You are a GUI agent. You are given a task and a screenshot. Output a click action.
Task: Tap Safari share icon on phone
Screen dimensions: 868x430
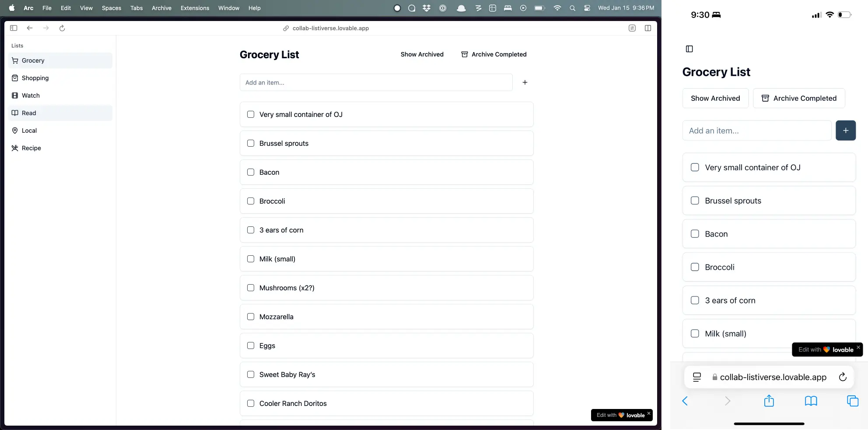click(x=769, y=401)
